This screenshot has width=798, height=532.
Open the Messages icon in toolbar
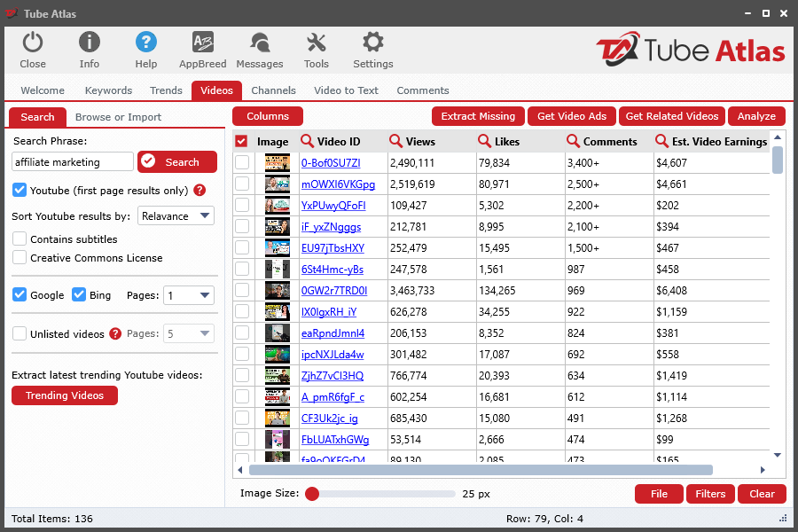(260, 43)
